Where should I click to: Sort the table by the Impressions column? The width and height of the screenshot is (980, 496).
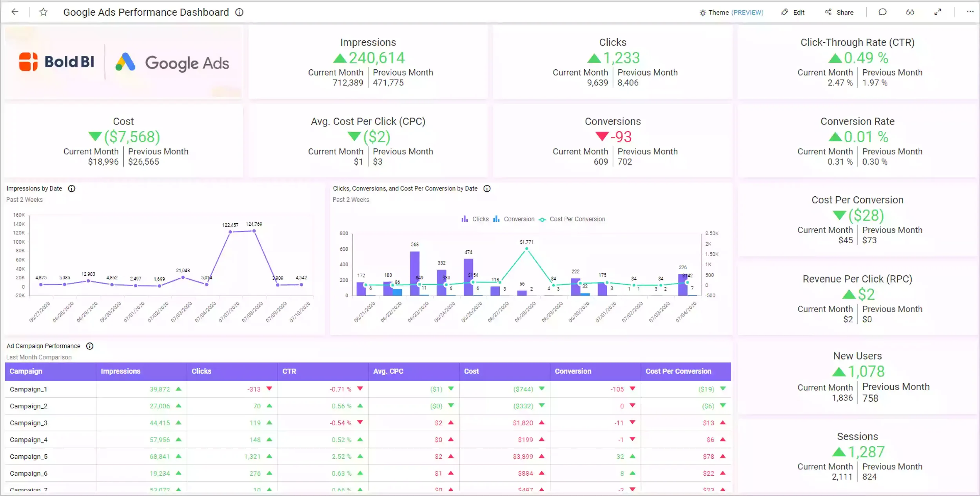121,371
